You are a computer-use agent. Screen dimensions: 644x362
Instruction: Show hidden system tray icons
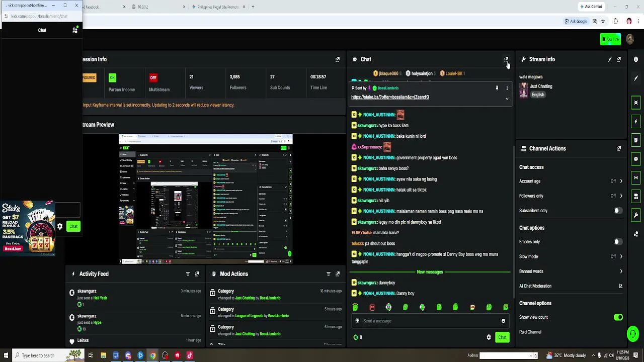(x=593, y=355)
